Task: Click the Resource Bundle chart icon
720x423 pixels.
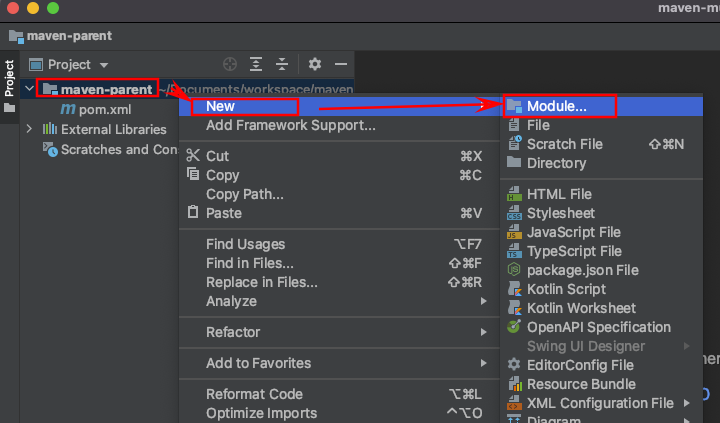Action: point(515,384)
